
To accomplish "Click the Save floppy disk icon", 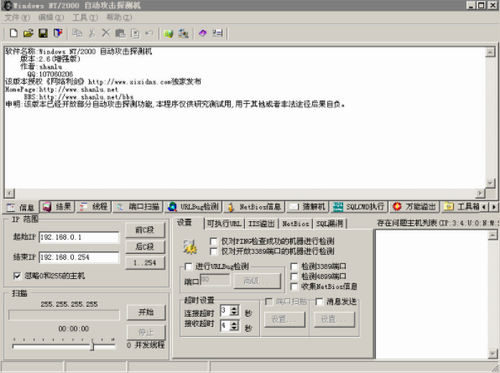I will tap(43, 33).
